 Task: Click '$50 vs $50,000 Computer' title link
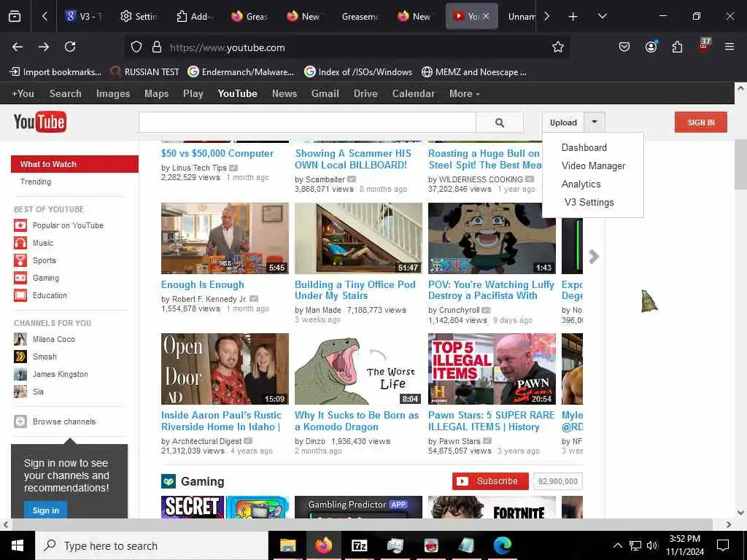[217, 153]
